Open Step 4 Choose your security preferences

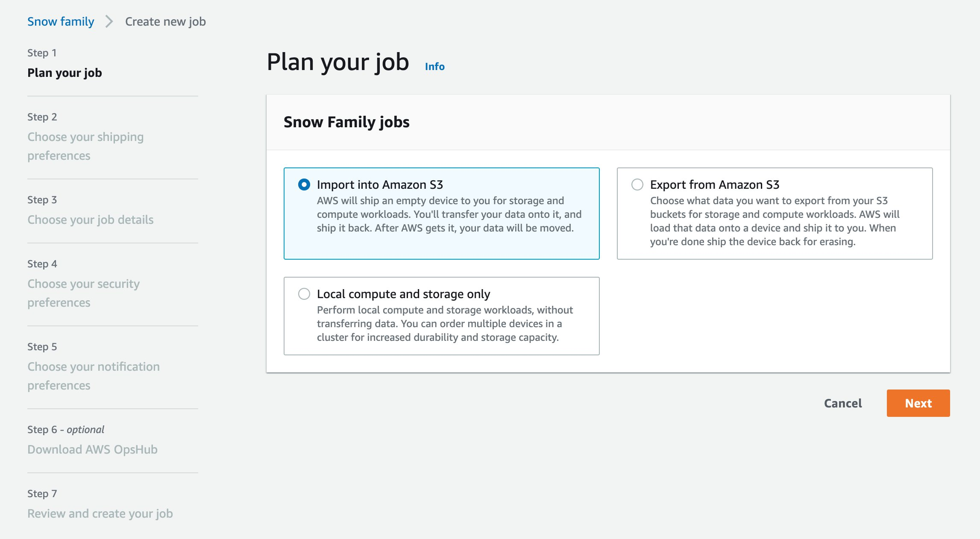pyautogui.click(x=83, y=293)
